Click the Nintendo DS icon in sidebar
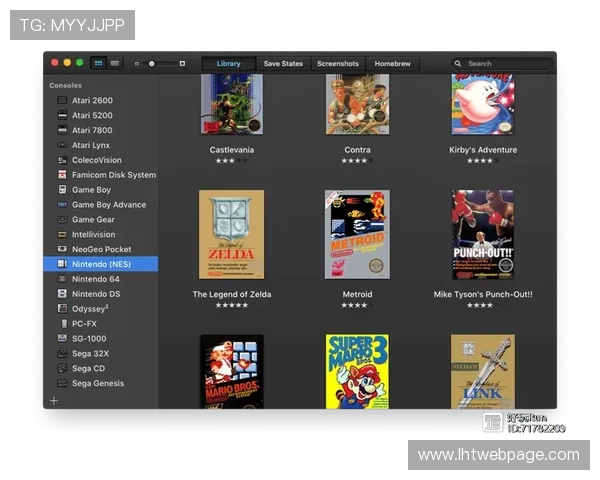Image resolution: width=600 pixels, height=480 pixels. tap(62, 294)
